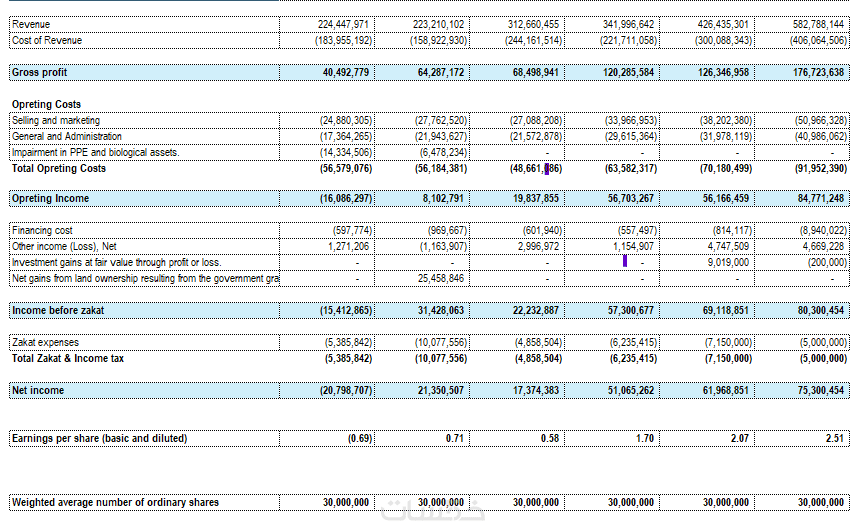
Task: Select the Financing cost label
Action: tap(42, 231)
